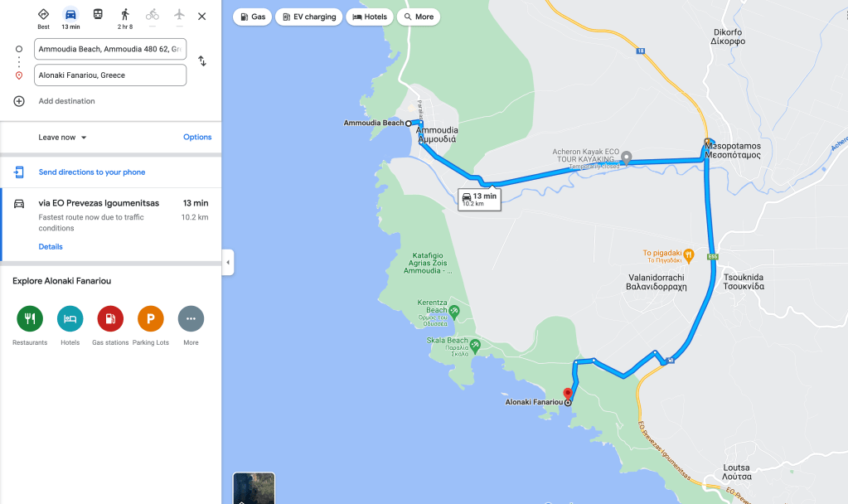
Task: Expand the More explore categories button
Action: (x=191, y=318)
